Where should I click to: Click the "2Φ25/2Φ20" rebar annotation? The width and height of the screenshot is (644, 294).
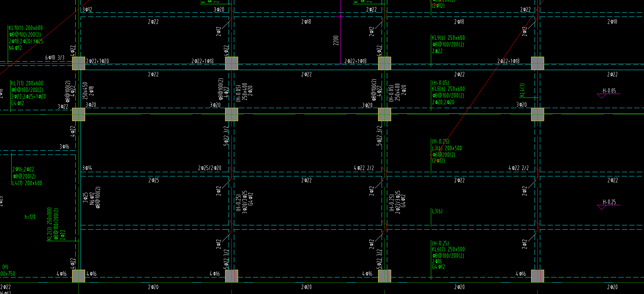point(210,168)
